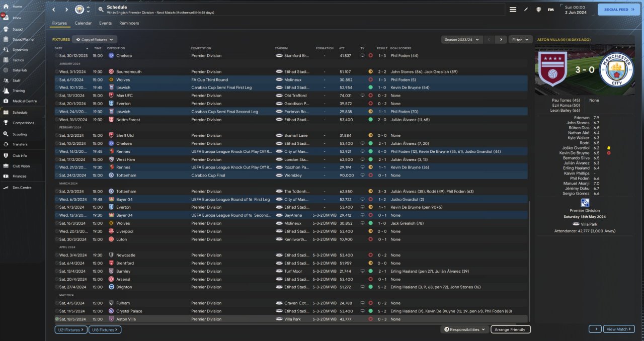644x341 pixels.
Task: Open Finances in the sidebar
Action: tap(20, 176)
